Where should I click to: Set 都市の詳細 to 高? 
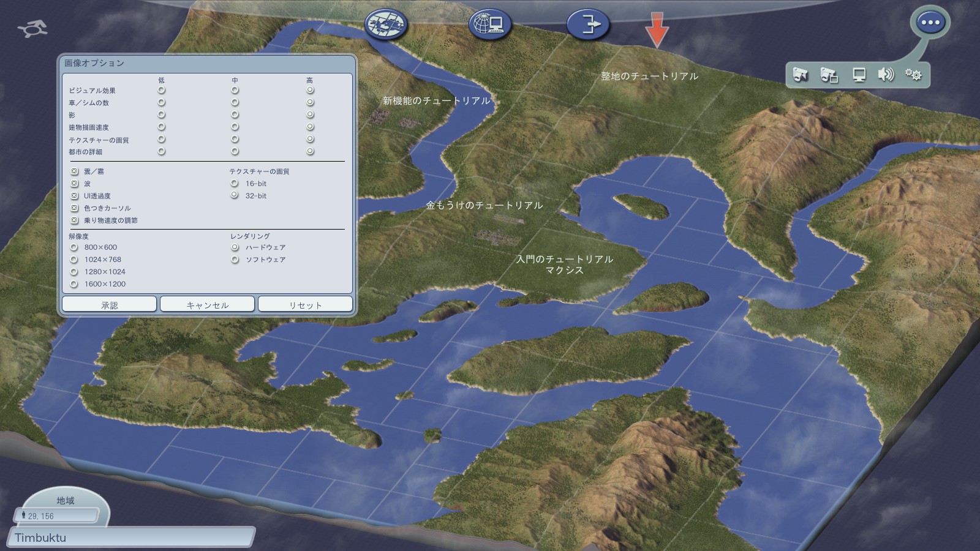pos(310,151)
